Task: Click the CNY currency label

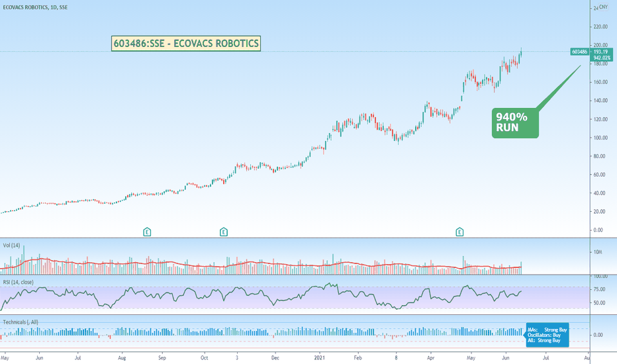Action: tap(603, 7)
